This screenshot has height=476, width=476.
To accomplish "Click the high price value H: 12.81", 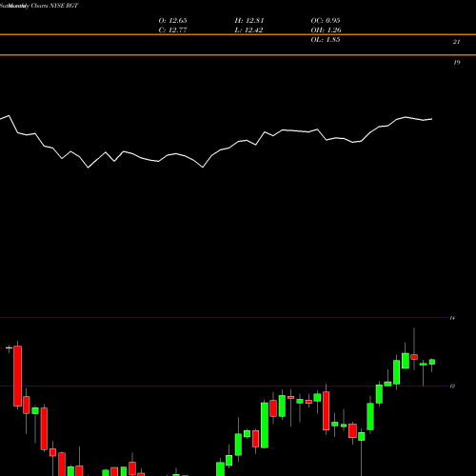I will (249, 21).
